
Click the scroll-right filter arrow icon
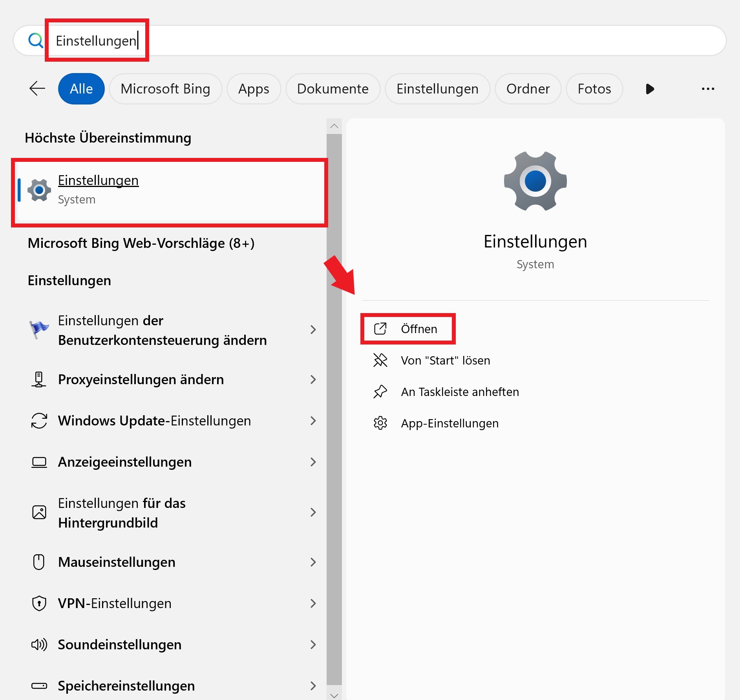pyautogui.click(x=650, y=89)
